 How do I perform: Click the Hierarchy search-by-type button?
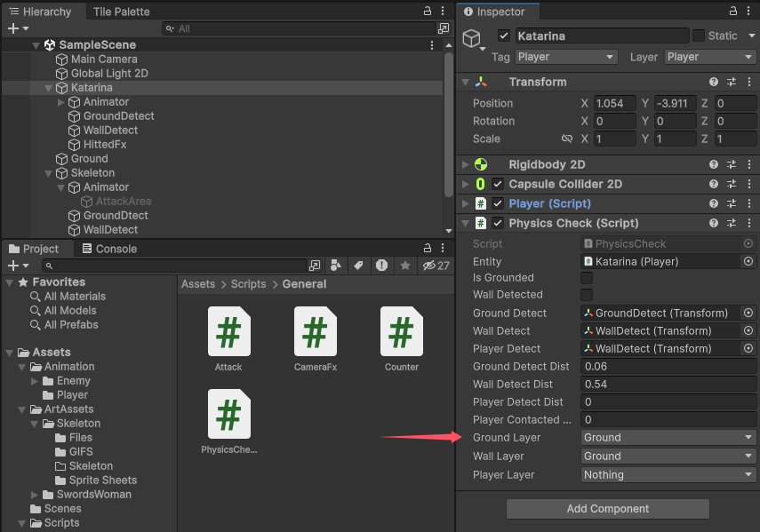[x=444, y=28]
